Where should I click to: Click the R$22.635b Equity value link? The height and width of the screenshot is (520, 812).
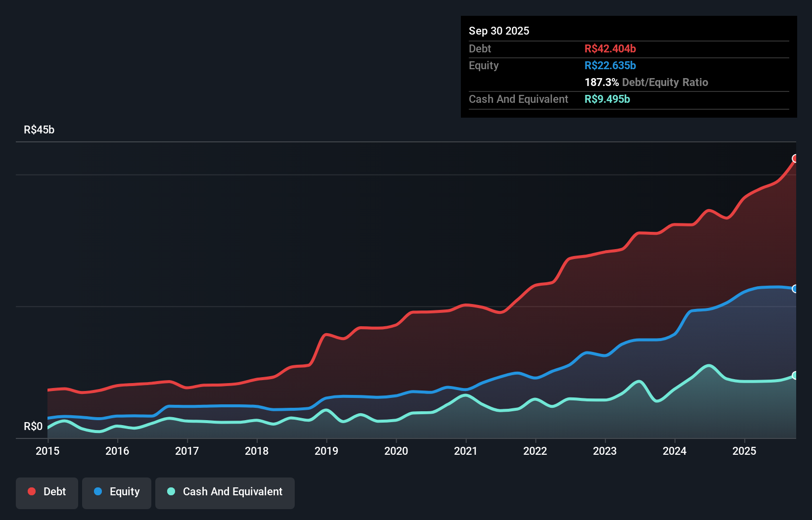point(610,65)
